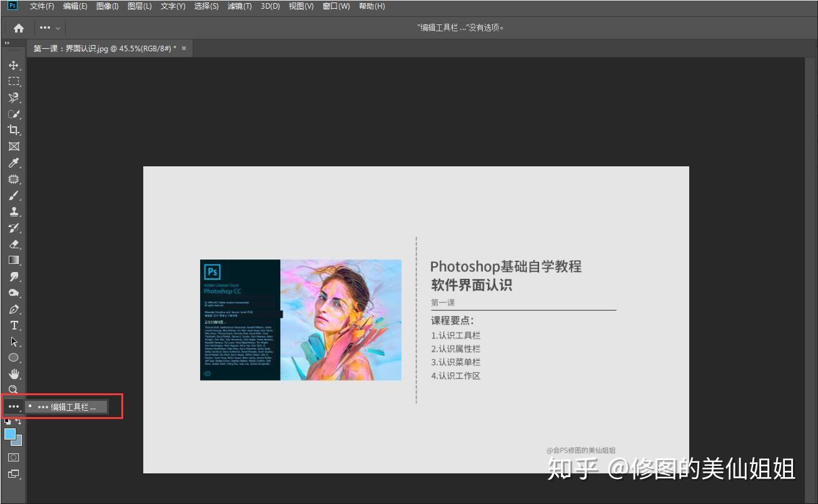
Task: Select the Zoom tool
Action: (x=13, y=390)
